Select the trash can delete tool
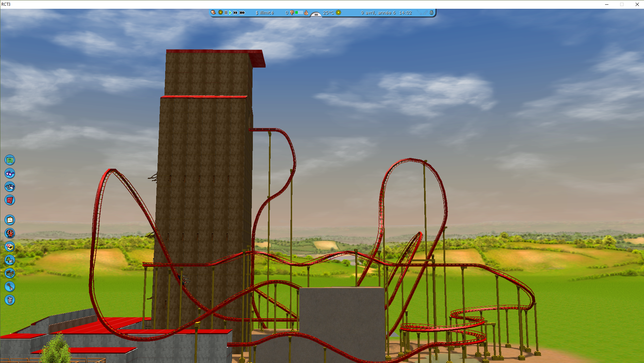644x363 pixels. 10,300
